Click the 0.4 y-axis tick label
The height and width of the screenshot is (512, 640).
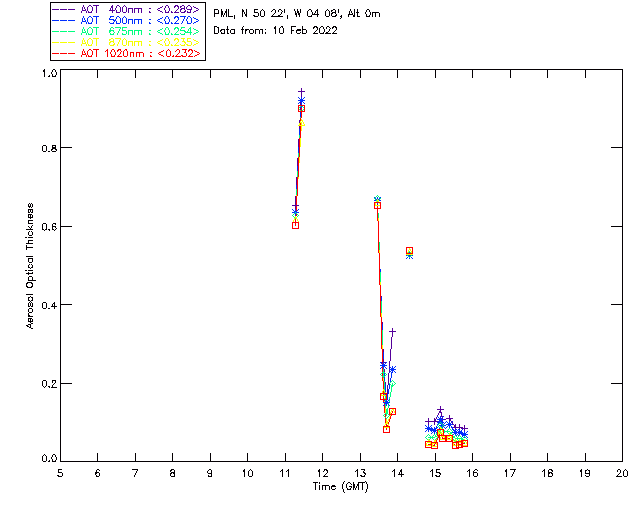[49, 305]
